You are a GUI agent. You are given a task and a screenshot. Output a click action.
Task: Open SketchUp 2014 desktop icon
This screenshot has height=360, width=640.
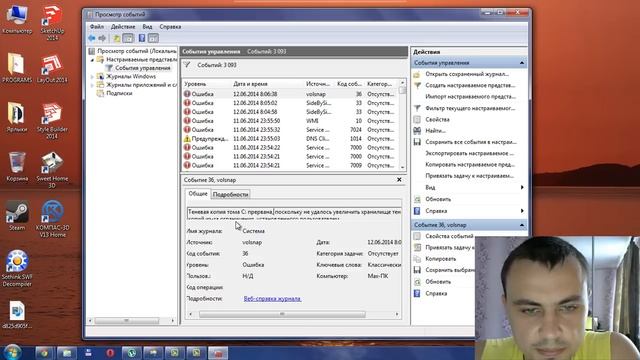click(x=52, y=22)
